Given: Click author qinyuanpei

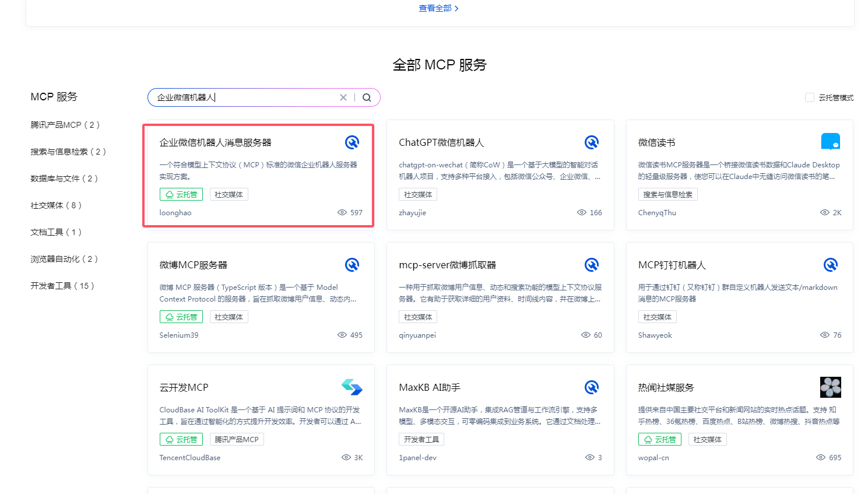Looking at the screenshot, I should pos(417,335).
